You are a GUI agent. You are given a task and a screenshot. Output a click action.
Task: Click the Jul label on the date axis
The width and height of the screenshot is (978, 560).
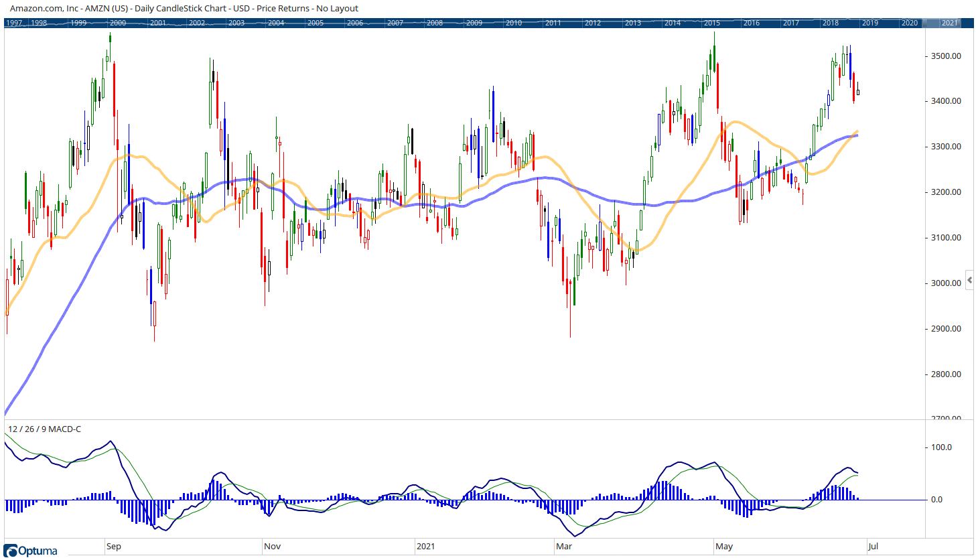873,547
